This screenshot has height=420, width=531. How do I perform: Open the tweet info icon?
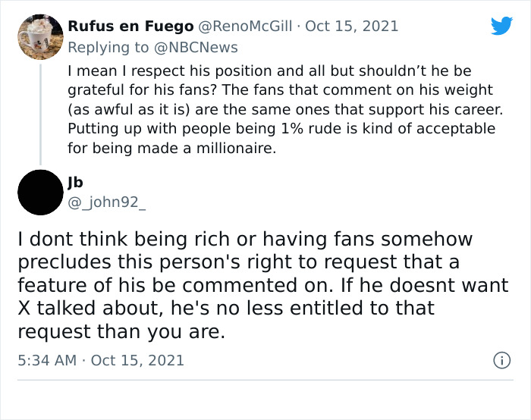click(501, 359)
